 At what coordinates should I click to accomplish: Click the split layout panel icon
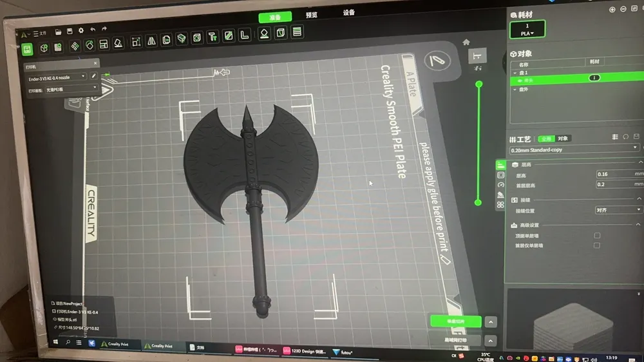104,44
